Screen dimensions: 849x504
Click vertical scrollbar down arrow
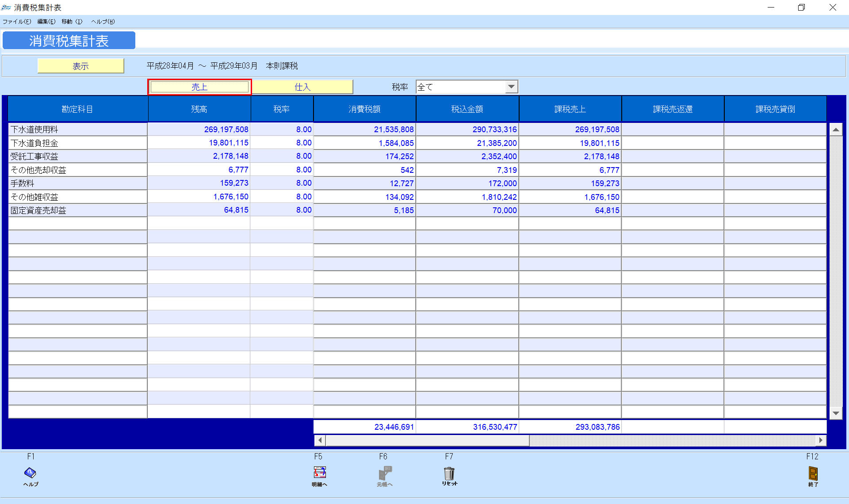[x=836, y=413]
